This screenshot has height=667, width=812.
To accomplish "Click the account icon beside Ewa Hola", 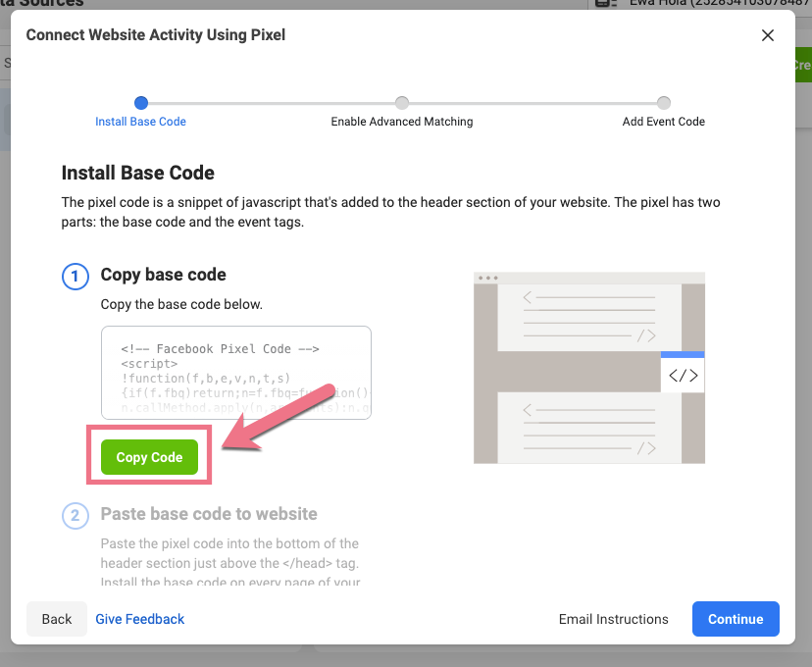I will click(605, 4).
